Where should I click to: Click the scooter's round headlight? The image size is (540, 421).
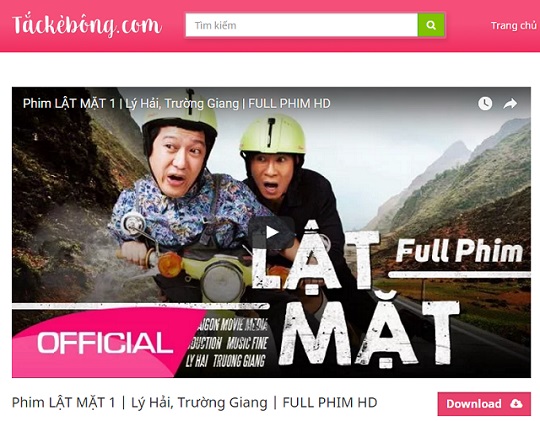[x=222, y=283]
